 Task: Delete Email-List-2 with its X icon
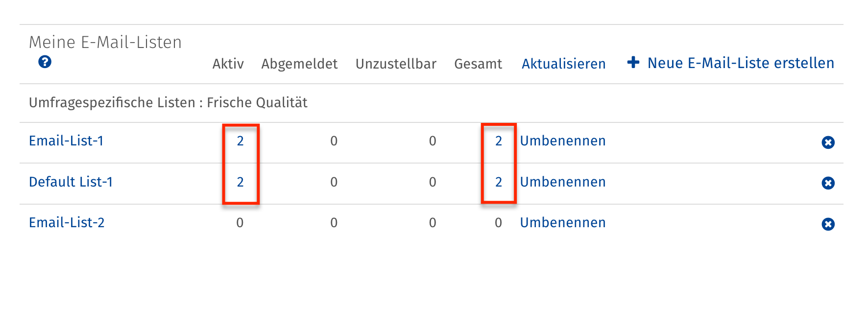[x=828, y=224]
